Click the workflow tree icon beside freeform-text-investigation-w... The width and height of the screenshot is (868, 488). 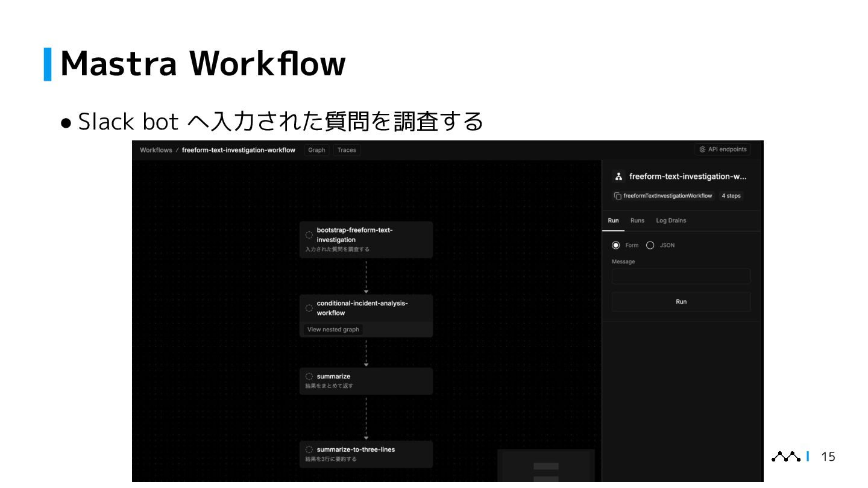click(x=618, y=177)
